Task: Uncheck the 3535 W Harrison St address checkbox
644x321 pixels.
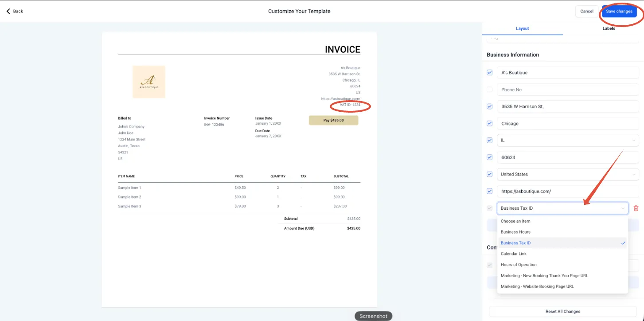Action: coord(490,106)
